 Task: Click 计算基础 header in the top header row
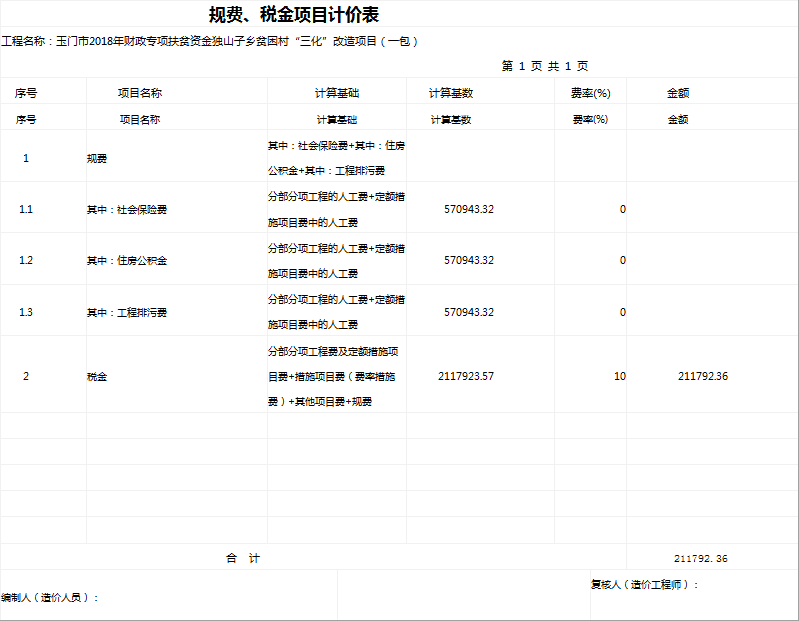336,93
